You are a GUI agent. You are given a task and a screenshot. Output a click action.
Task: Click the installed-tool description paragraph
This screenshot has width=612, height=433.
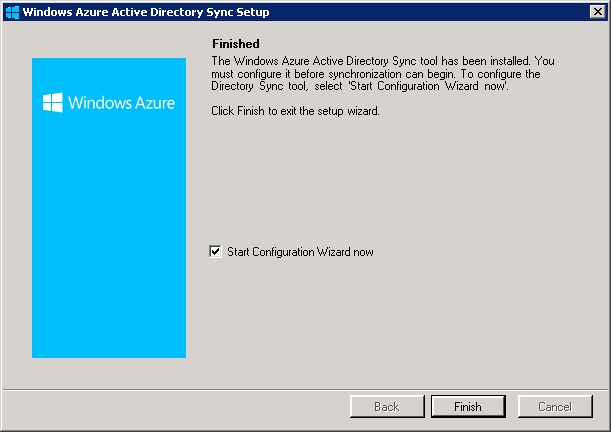pyautogui.click(x=382, y=73)
